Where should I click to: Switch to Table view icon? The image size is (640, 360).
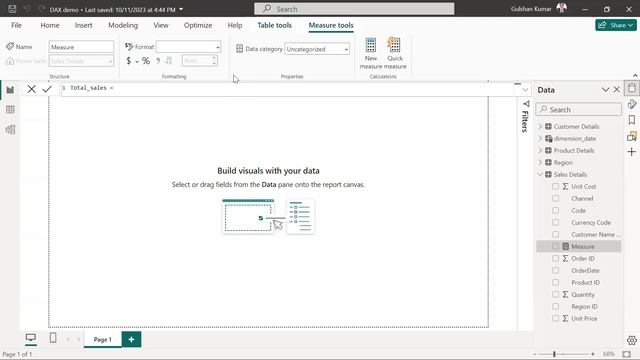[10, 110]
